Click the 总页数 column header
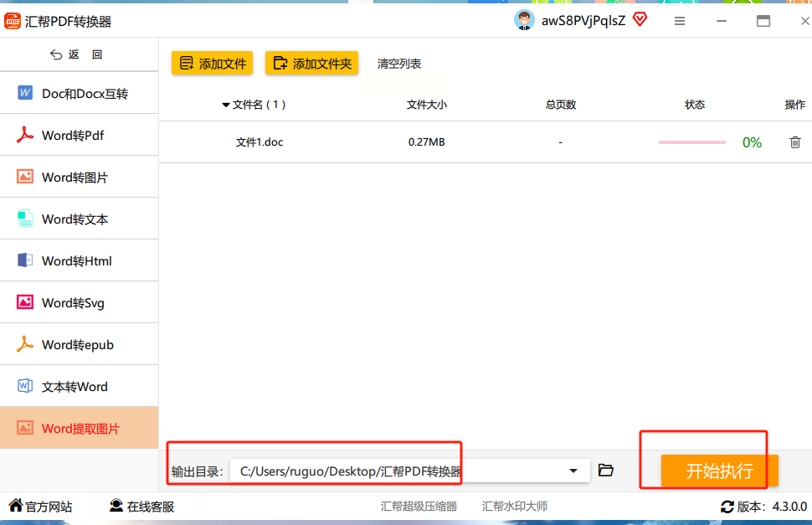Viewport: 812px width, 525px height. [560, 105]
